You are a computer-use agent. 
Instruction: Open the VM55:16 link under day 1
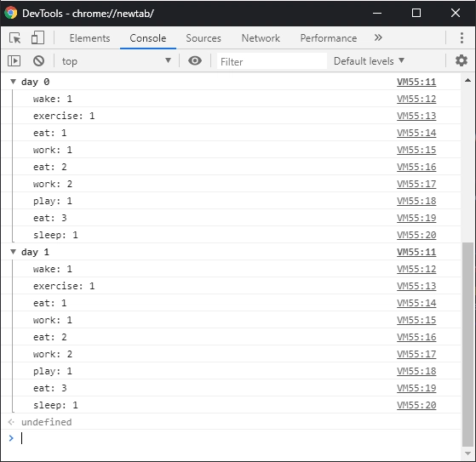(x=416, y=337)
